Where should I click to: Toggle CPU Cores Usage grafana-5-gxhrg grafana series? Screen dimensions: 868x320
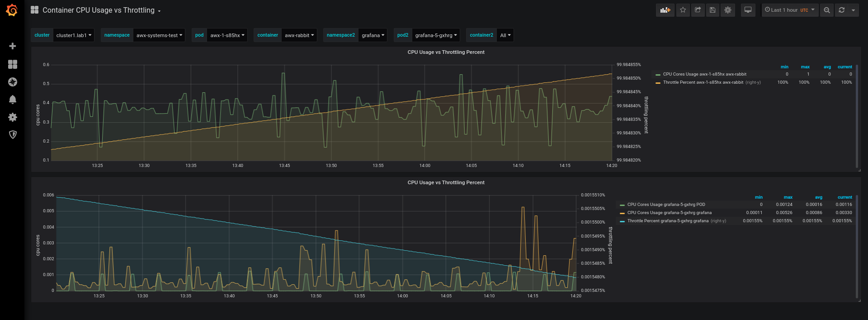click(x=669, y=213)
